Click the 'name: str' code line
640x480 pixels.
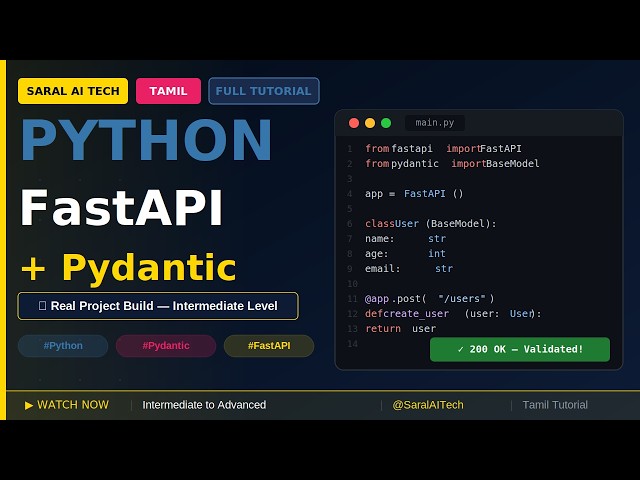click(405, 238)
